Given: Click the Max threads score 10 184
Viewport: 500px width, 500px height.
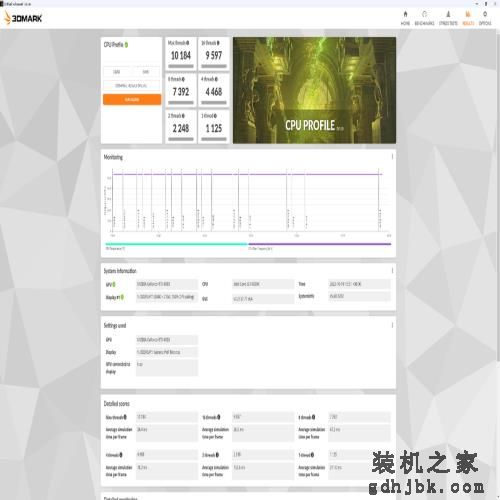Looking at the screenshot, I should [x=181, y=55].
